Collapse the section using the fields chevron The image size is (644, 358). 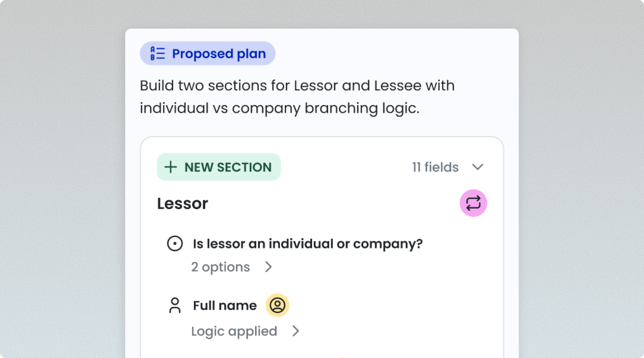(478, 167)
